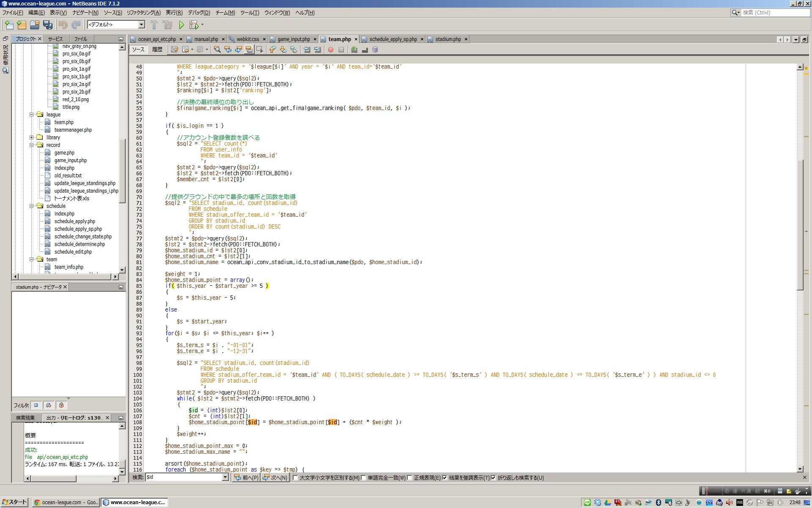812x508 pixels.
Task: Toggle the 正規表現 checkbox in the search bar
Action: coord(410,478)
